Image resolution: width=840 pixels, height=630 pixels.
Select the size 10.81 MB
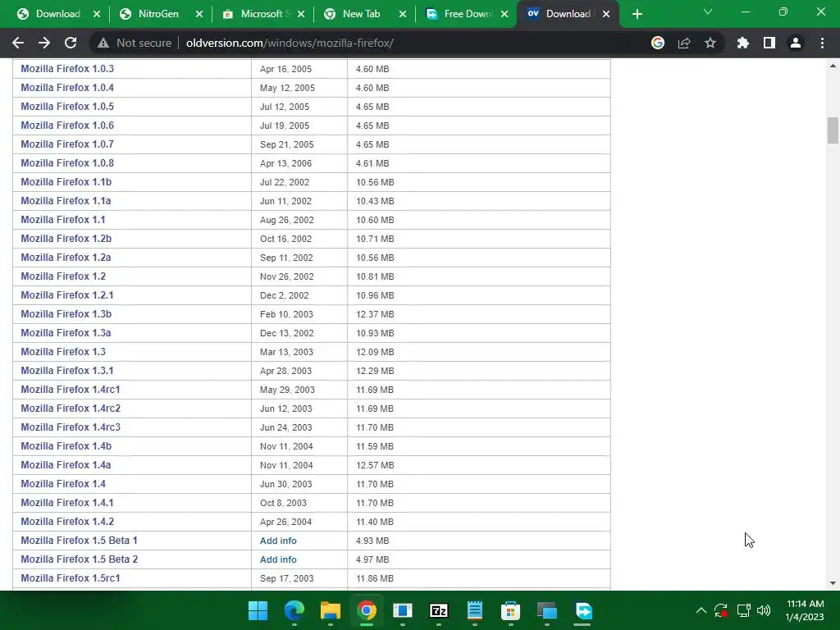coord(375,276)
